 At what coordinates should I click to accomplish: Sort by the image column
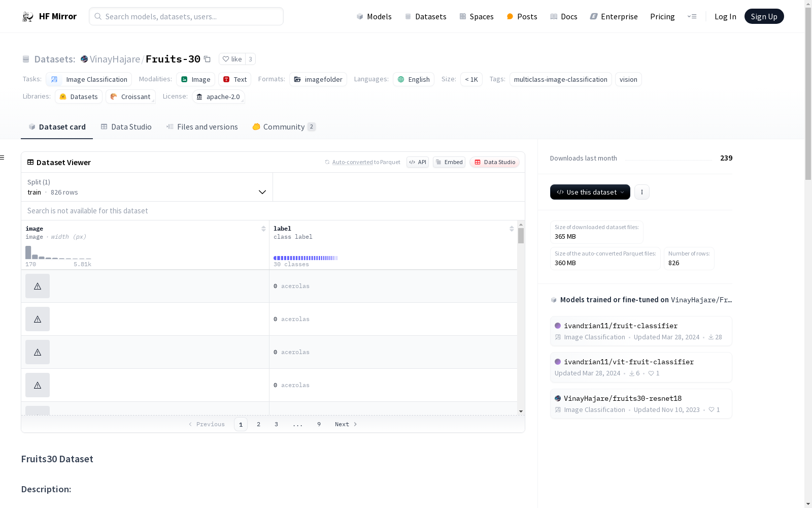click(x=263, y=229)
